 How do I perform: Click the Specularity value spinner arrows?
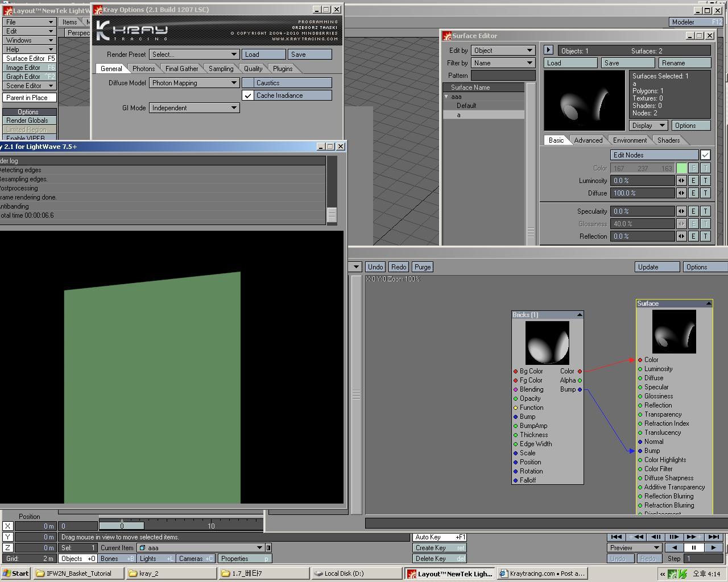[x=681, y=211]
